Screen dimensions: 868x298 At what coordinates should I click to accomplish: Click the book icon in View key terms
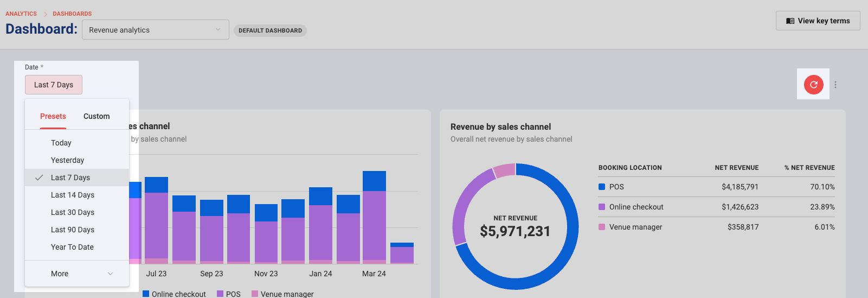[x=790, y=21]
